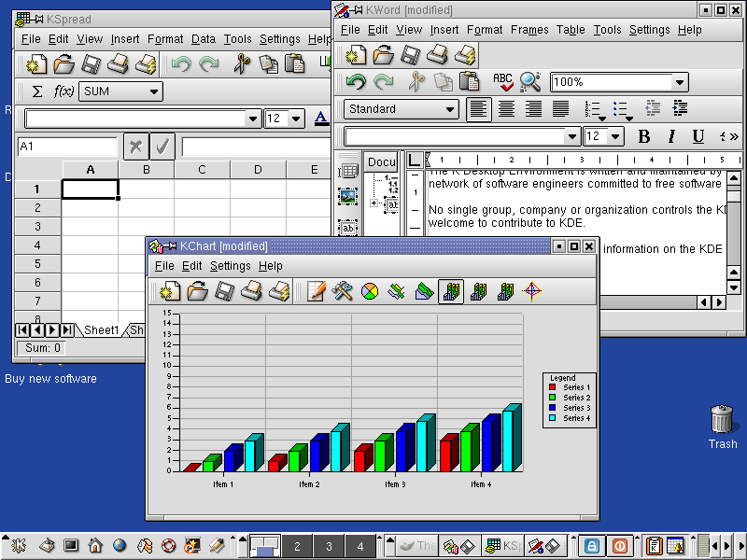Click spell check ABC icon in KWord
Screen dimensions: 747x560
pyautogui.click(x=503, y=82)
